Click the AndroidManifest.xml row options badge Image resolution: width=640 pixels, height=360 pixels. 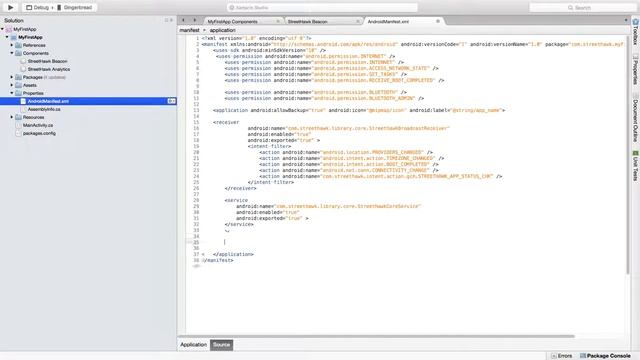point(171,101)
